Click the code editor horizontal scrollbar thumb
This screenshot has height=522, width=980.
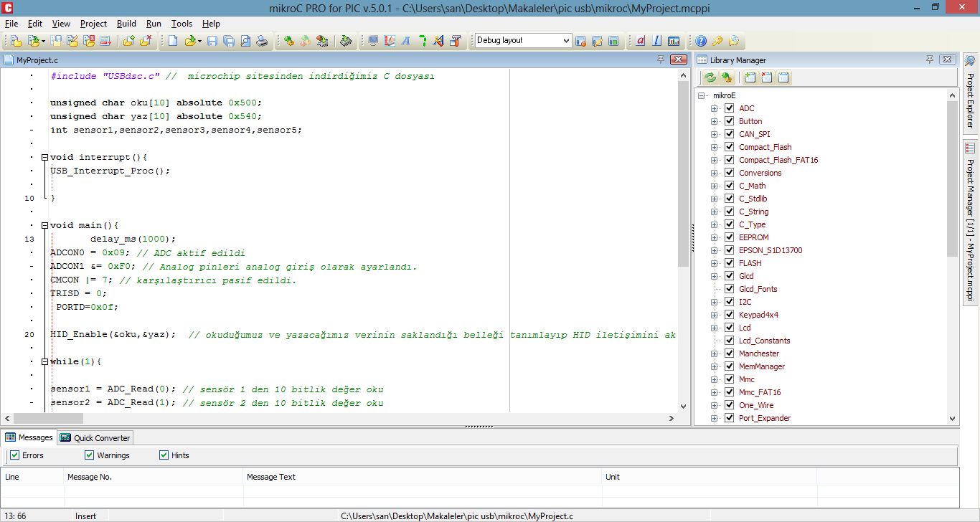[48, 418]
